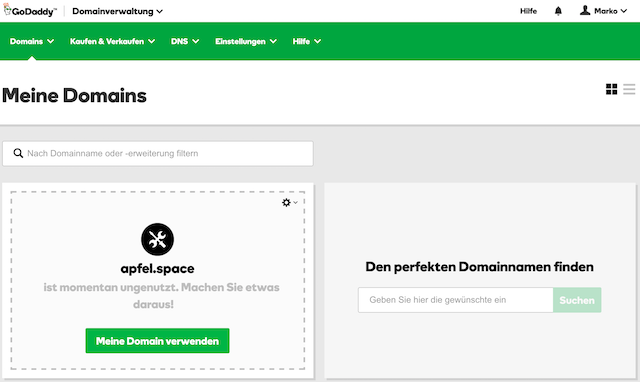640x382 pixels.
Task: Open the notifications bell
Action: point(558,11)
